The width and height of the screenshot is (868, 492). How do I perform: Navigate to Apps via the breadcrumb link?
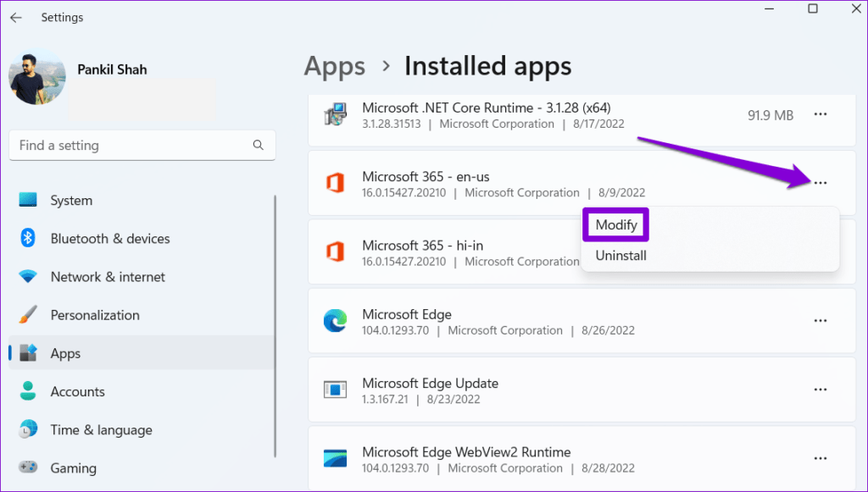(x=334, y=66)
